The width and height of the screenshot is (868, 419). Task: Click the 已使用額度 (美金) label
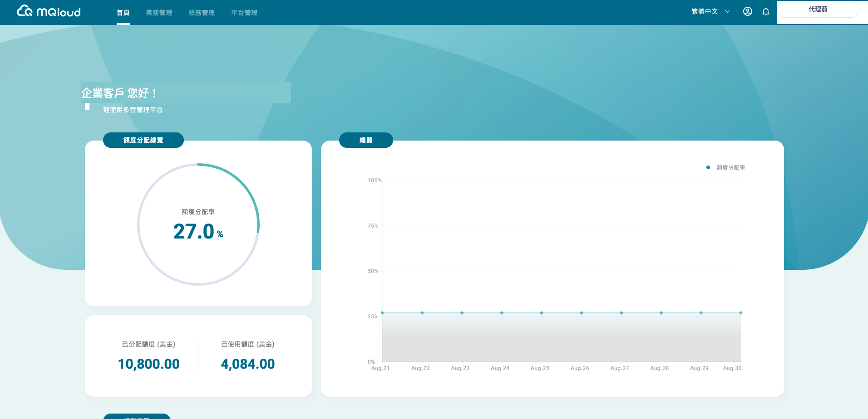[248, 344]
